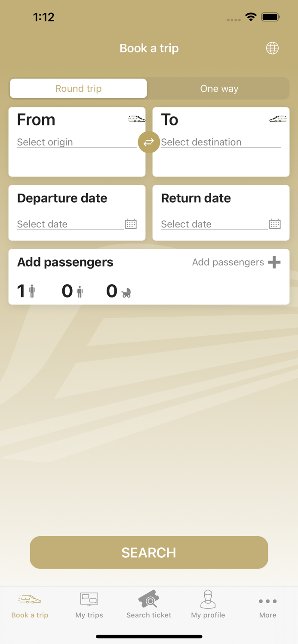
Task: Tap the infant stroller icon
Action: 126,292
